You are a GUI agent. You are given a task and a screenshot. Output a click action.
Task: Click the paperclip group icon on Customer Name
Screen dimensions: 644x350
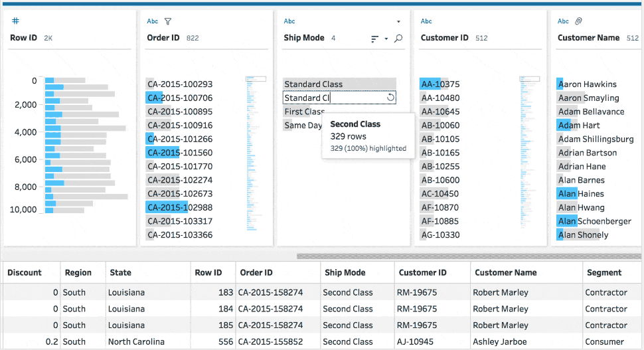click(x=578, y=21)
